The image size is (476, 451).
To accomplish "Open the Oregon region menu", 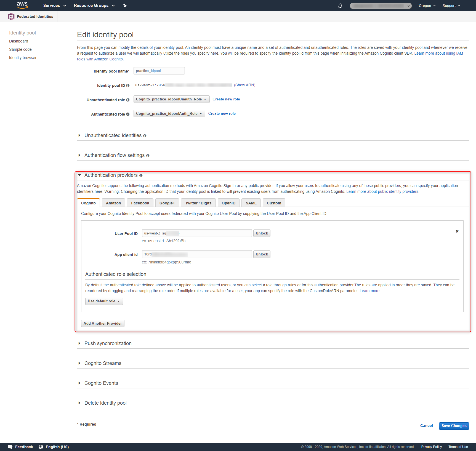I will pyautogui.click(x=427, y=6).
